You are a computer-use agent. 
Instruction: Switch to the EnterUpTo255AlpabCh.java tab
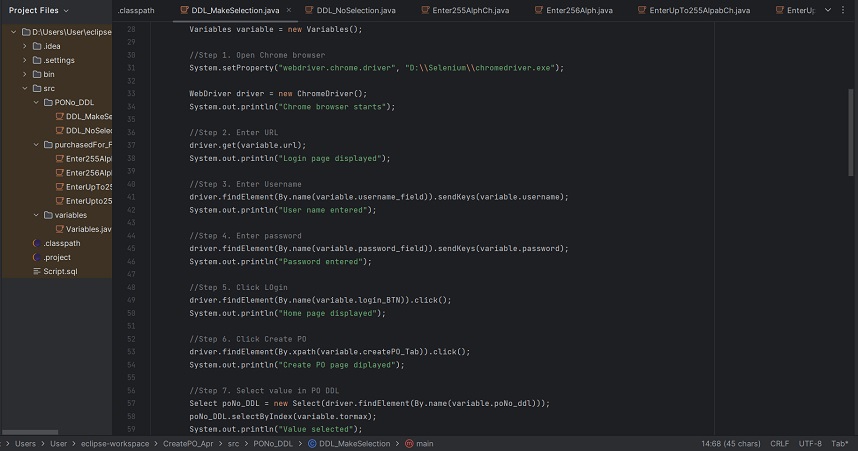tap(694, 10)
